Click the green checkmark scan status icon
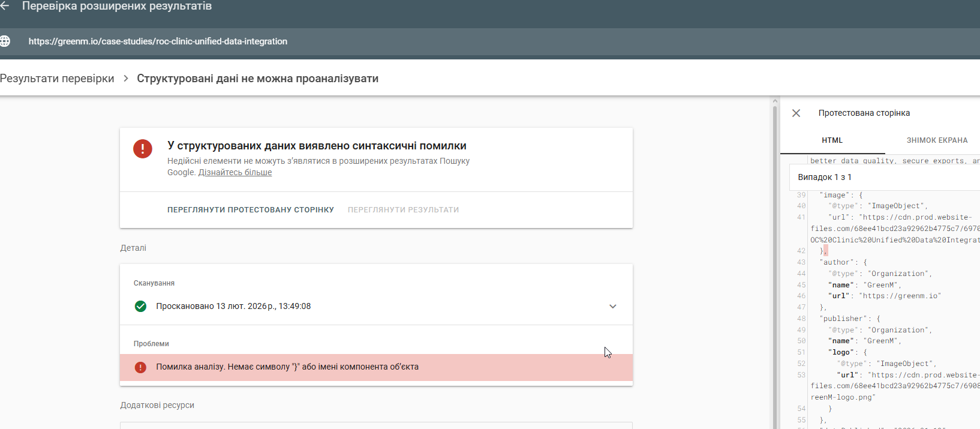 click(x=140, y=307)
